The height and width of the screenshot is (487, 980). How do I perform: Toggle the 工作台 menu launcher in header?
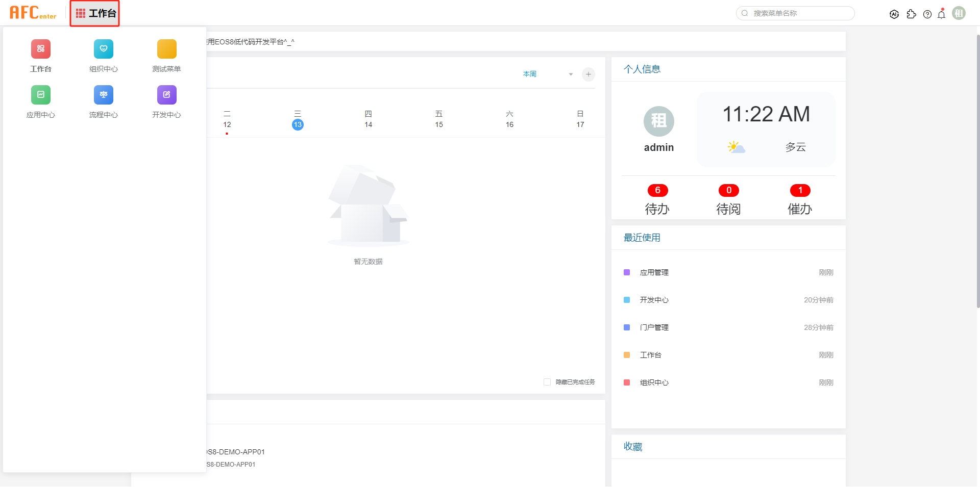coord(95,13)
